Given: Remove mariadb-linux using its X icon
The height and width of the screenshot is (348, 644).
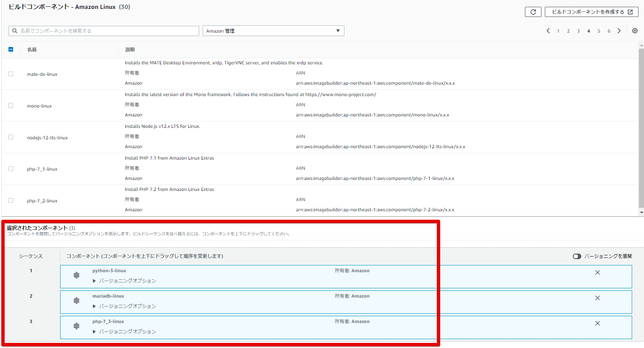Looking at the screenshot, I should tap(597, 298).
